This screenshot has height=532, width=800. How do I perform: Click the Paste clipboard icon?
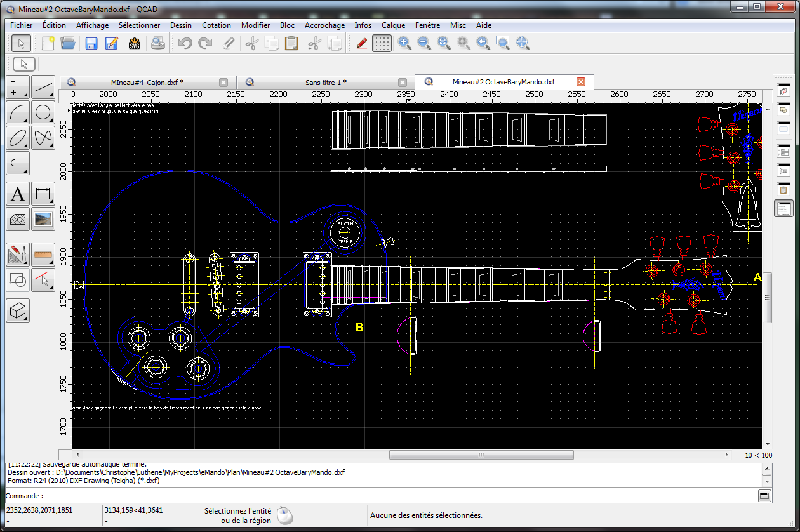click(291, 43)
